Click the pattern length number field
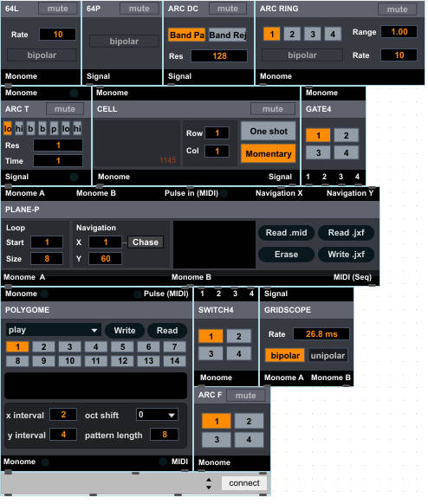Image resolution: width=428 pixels, height=504 pixels. [165, 435]
